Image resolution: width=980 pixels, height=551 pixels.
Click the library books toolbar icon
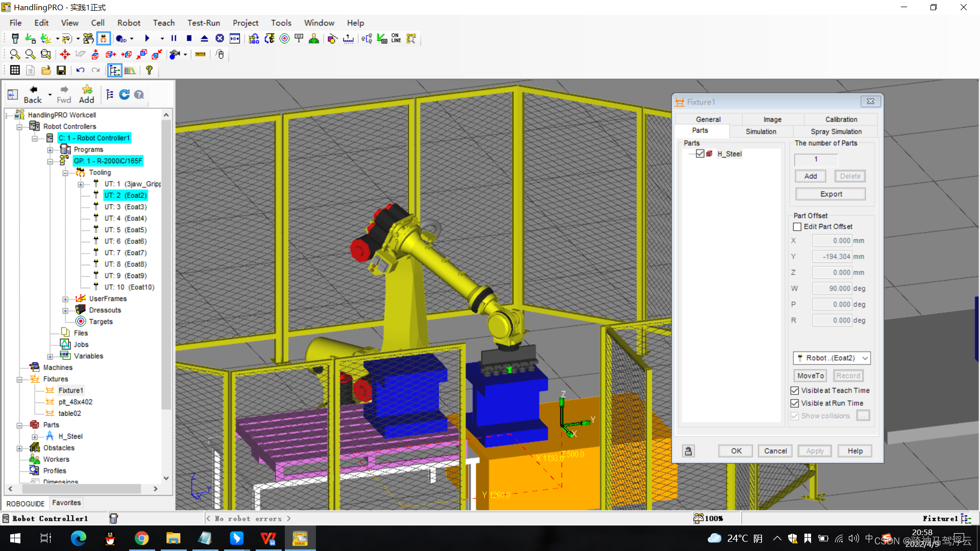pyautogui.click(x=130, y=70)
